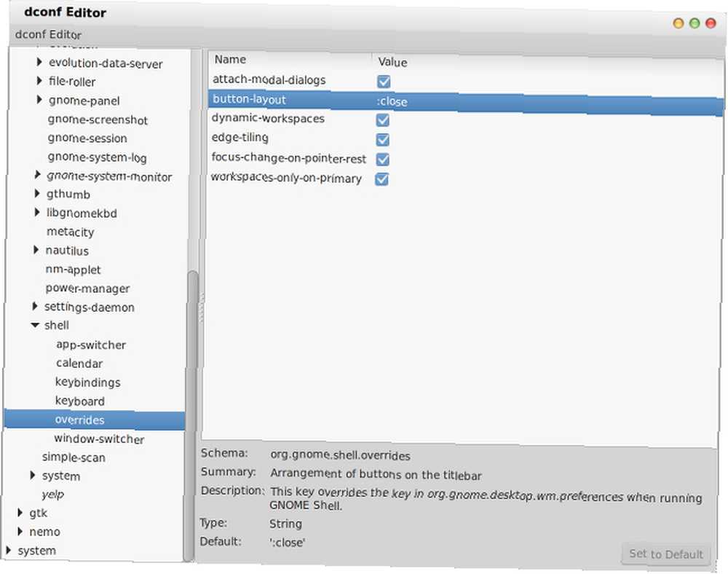Toggle the edge-tiling checkbox

click(x=383, y=140)
